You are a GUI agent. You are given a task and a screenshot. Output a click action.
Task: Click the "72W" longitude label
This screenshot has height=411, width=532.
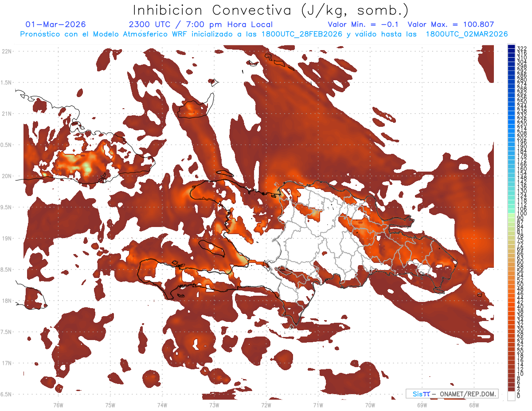pyautogui.click(x=266, y=405)
